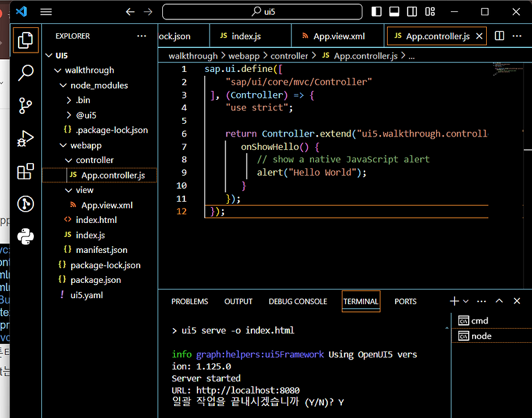Click the http://localhost:8080 link in terminal
This screenshot has width=532, height=418.
point(247,390)
